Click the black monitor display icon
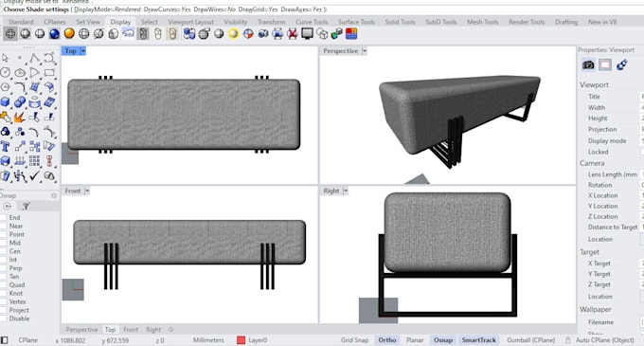This screenshot has height=346, width=644. [x=307, y=34]
